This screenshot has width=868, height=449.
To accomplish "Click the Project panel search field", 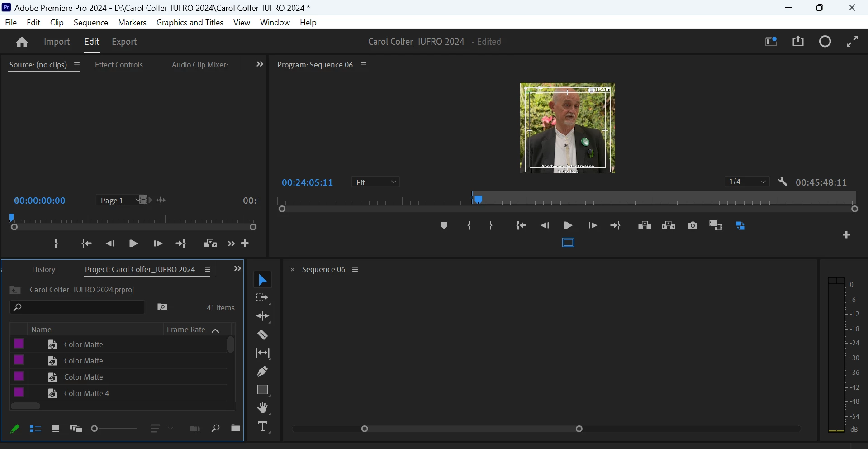I will point(77,307).
